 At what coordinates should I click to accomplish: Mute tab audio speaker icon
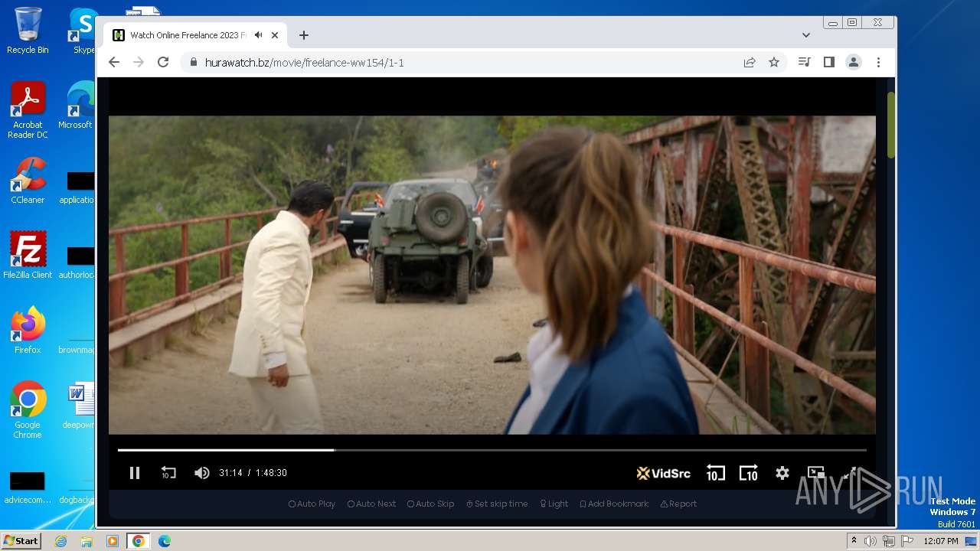click(x=259, y=35)
